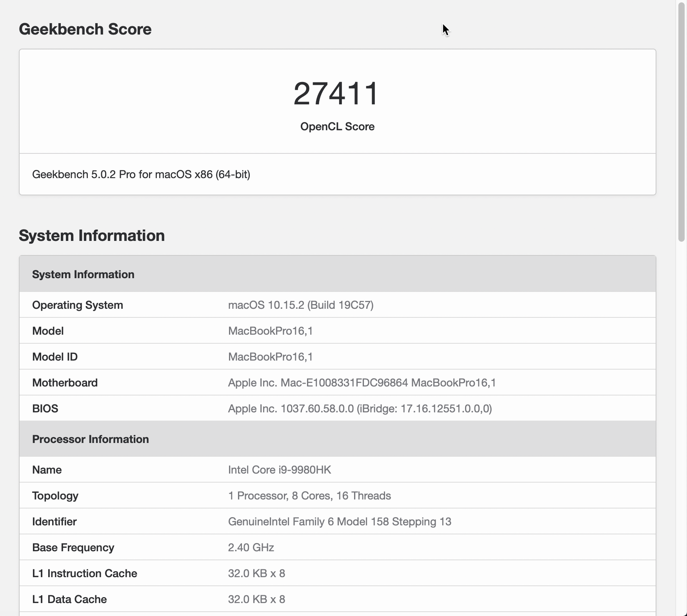Select 1 Processor, 8 Cores, 16 Threads
687x616 pixels.
(x=309, y=496)
